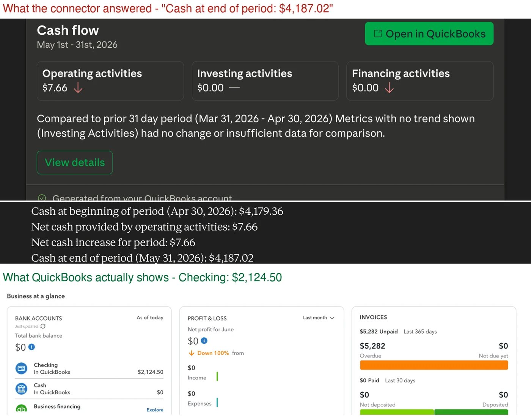Image resolution: width=531 pixels, height=420 pixels.
Task: Click the bank accounts refresh icon
Action: pos(43,326)
